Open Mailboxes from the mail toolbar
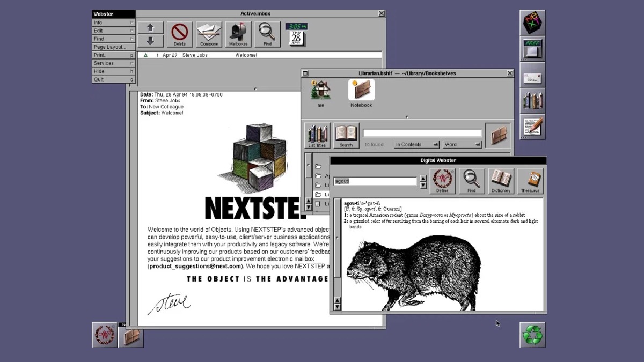Viewport: 644px width, 362px height. pyautogui.click(x=238, y=34)
